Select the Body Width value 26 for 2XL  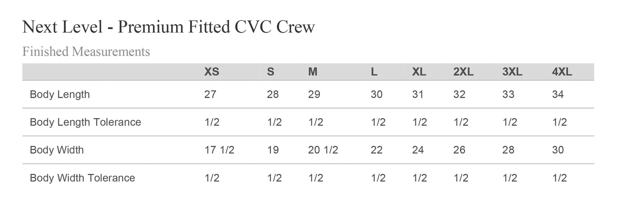coord(459,150)
